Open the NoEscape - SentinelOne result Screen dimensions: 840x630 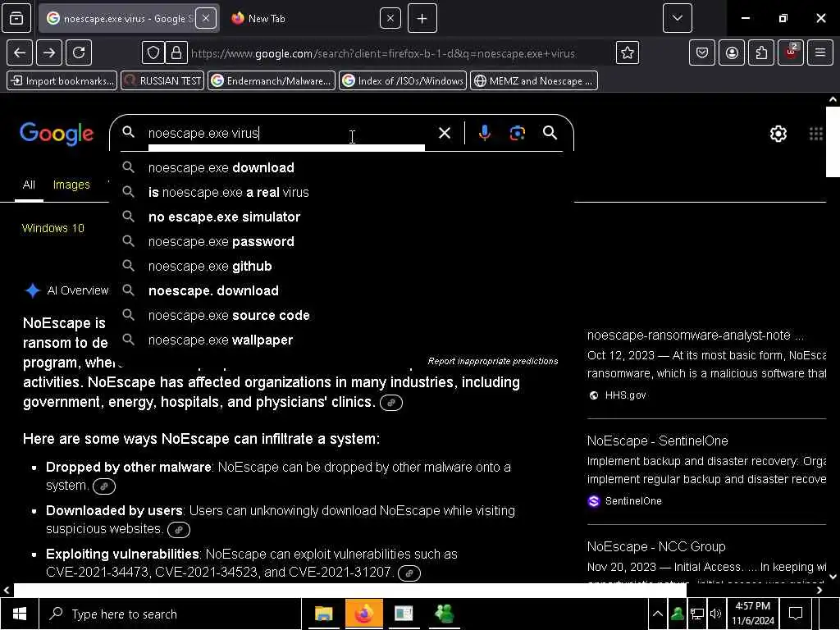[x=657, y=441]
